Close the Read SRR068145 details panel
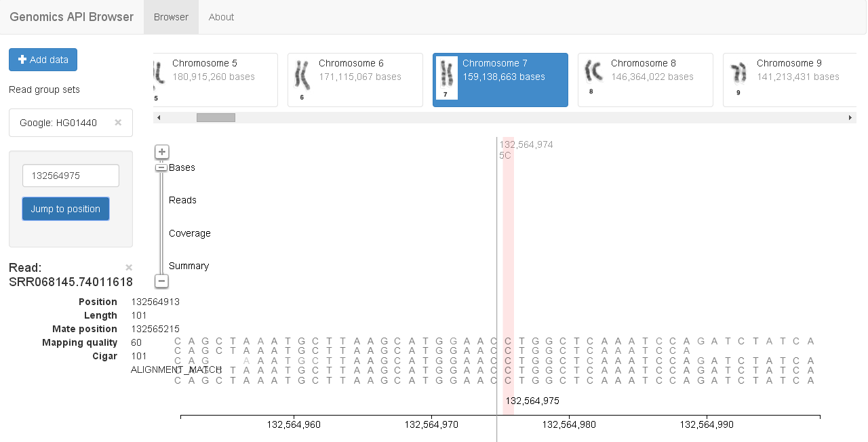The image size is (868, 442). 129,268
